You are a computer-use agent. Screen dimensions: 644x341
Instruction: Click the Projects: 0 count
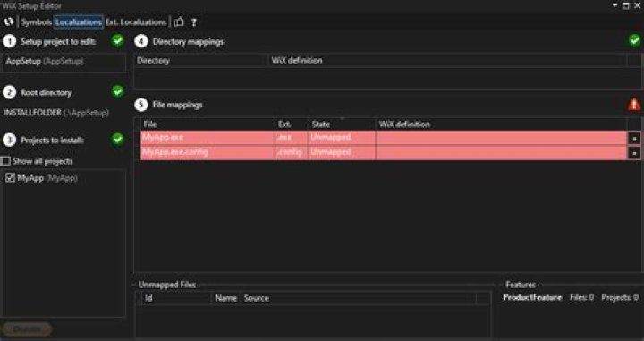coord(620,297)
